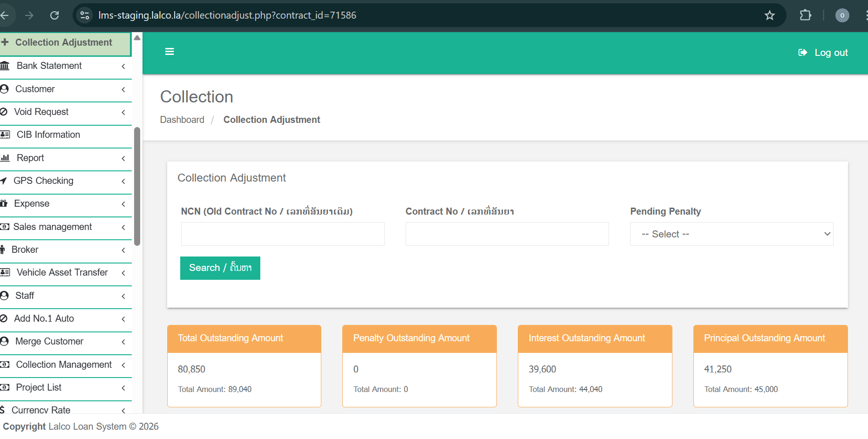Click the Report bar chart icon
This screenshot has height=439, width=868.
[x=5, y=158]
